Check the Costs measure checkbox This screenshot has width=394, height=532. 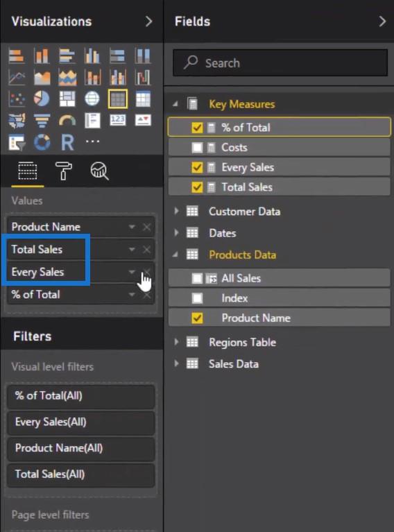pyautogui.click(x=197, y=148)
